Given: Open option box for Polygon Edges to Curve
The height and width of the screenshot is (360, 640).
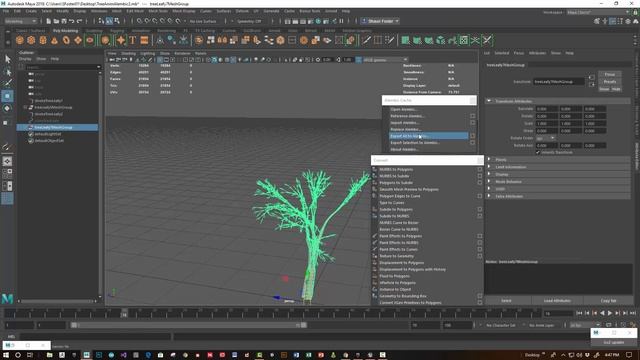Looking at the screenshot, I should 480,196.
